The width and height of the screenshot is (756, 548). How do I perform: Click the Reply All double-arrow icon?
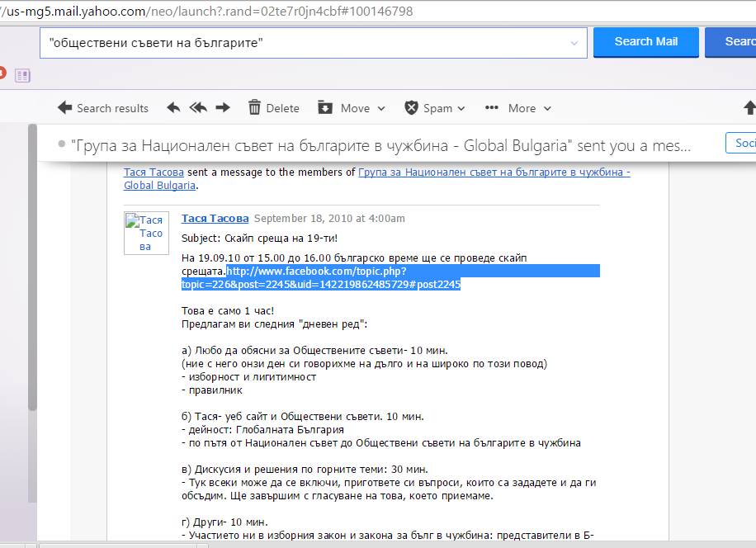198,108
